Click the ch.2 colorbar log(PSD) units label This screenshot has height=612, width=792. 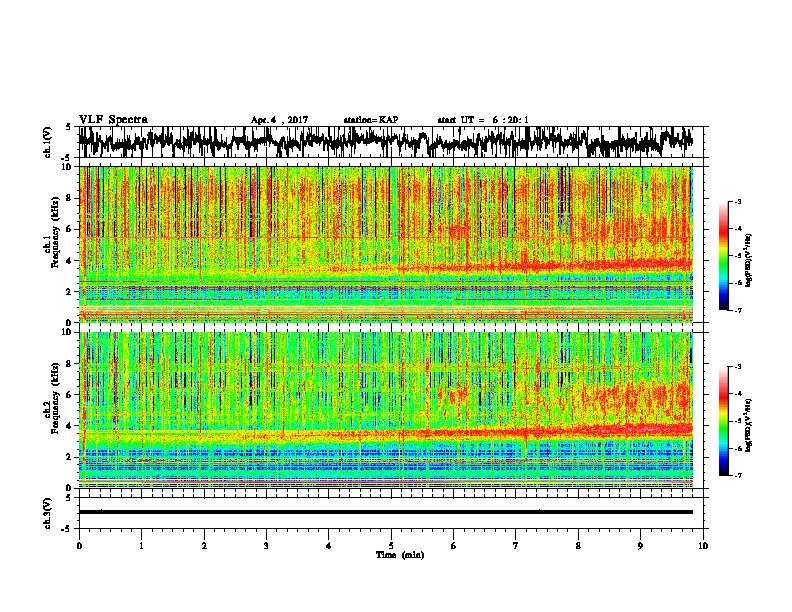749,423
